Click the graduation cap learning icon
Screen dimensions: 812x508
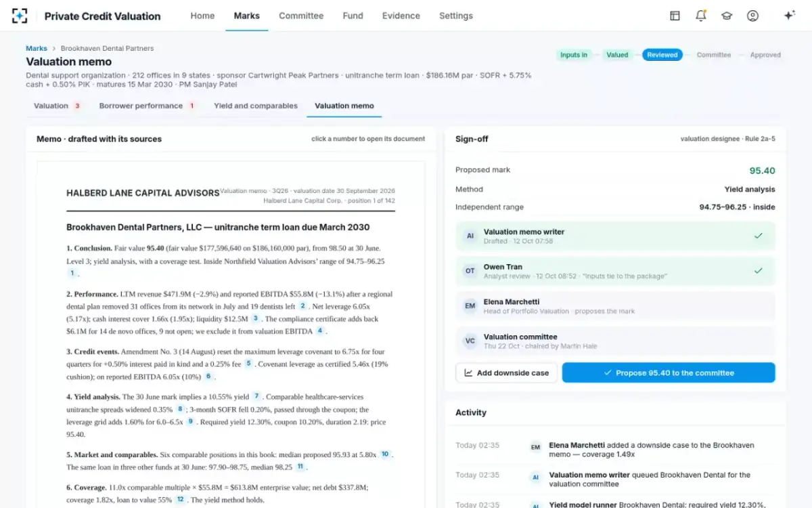727,16
